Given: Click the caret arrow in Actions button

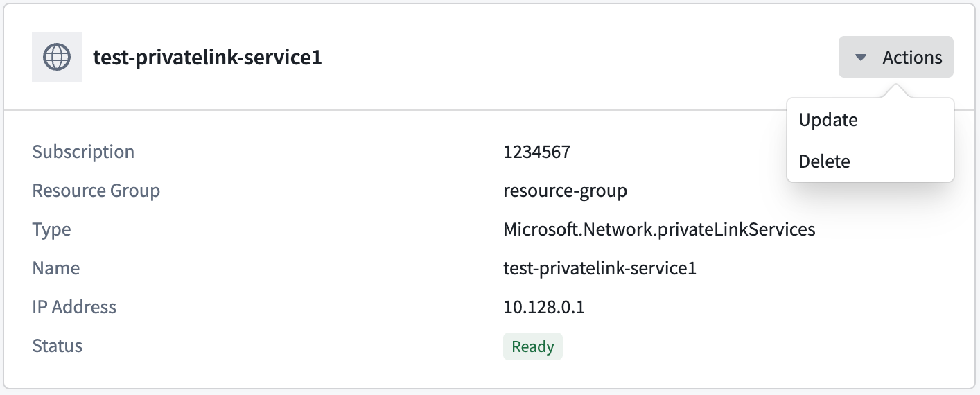Looking at the screenshot, I should click(861, 58).
